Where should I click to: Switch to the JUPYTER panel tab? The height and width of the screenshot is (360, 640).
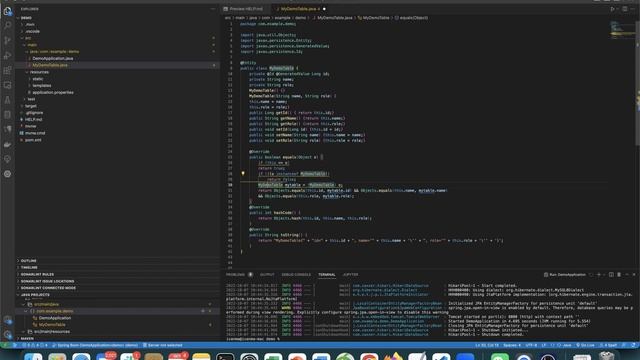coord(350,275)
